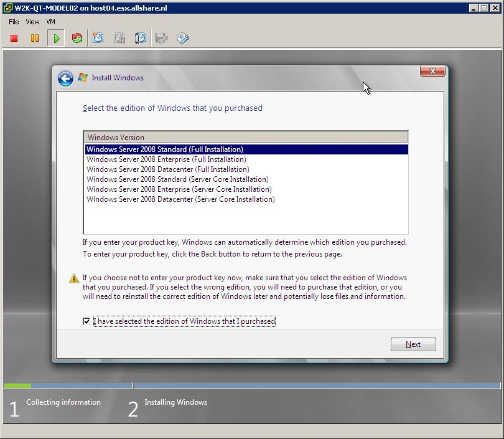The height and width of the screenshot is (439, 504).
Task: Click the Windows flag logo beside Install Windows
Action: pyautogui.click(x=83, y=77)
